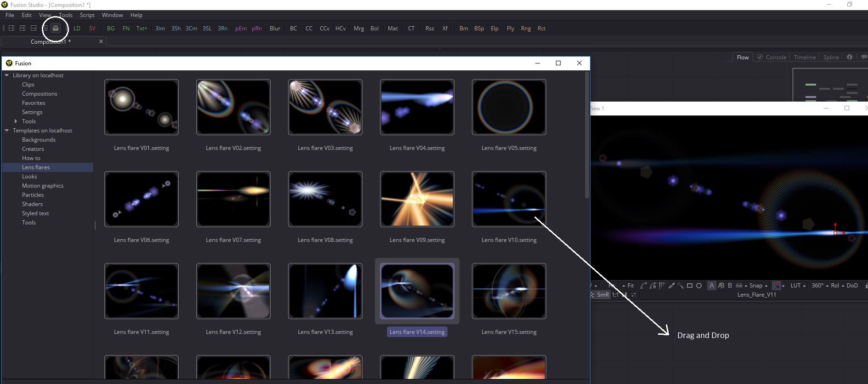Select the Lens flare V09 thumbnail
868x384 pixels.
pyautogui.click(x=417, y=199)
